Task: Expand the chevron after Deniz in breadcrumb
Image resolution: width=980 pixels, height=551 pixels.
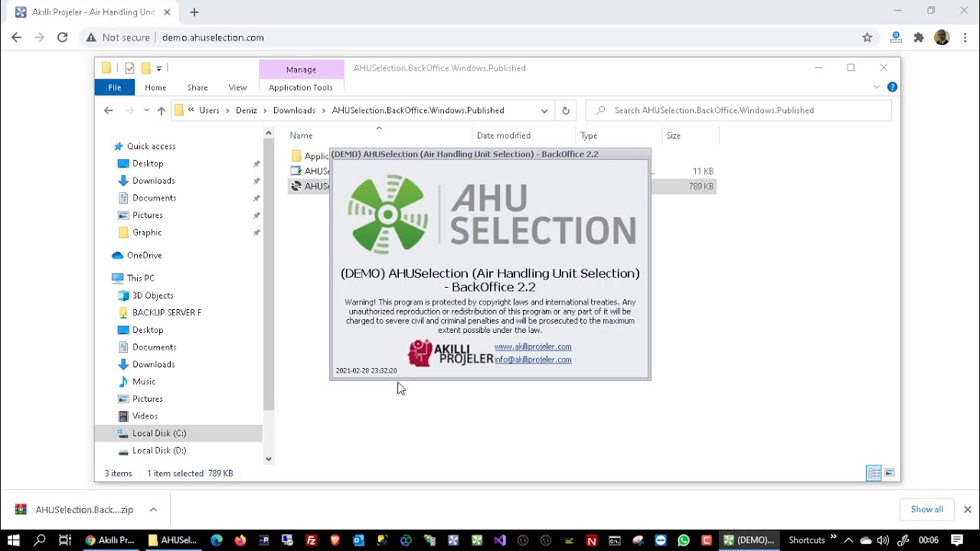Action: click(x=265, y=110)
